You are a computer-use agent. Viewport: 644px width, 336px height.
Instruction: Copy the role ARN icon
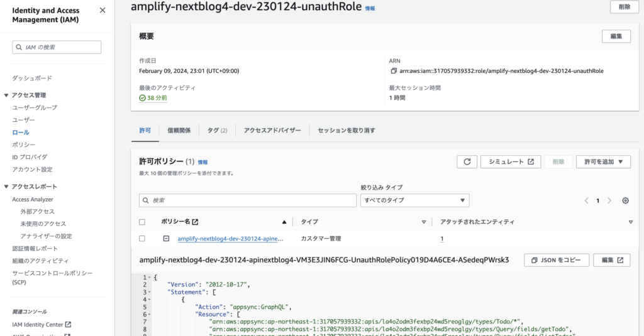click(394, 71)
